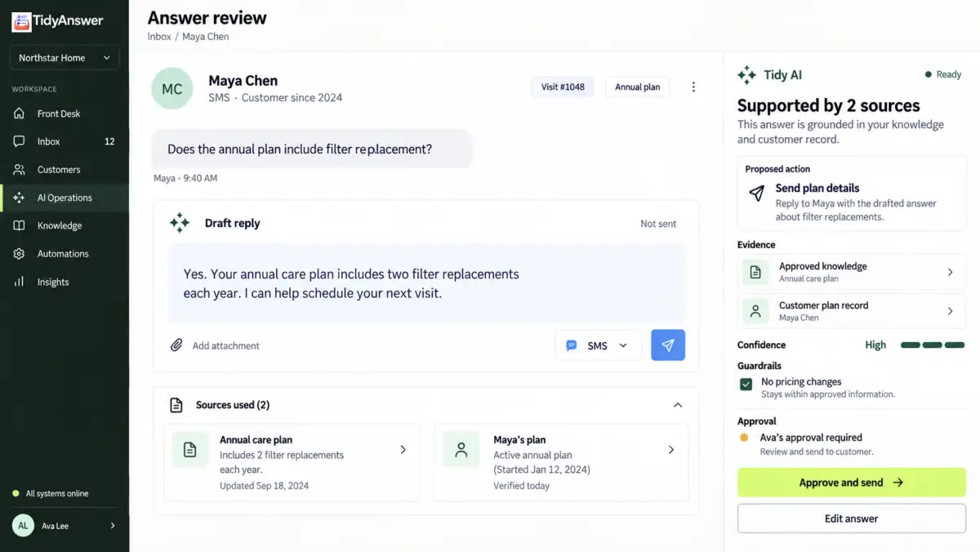The image size is (980, 552).
Task: Open Insights in the sidebar
Action: pos(65,282)
